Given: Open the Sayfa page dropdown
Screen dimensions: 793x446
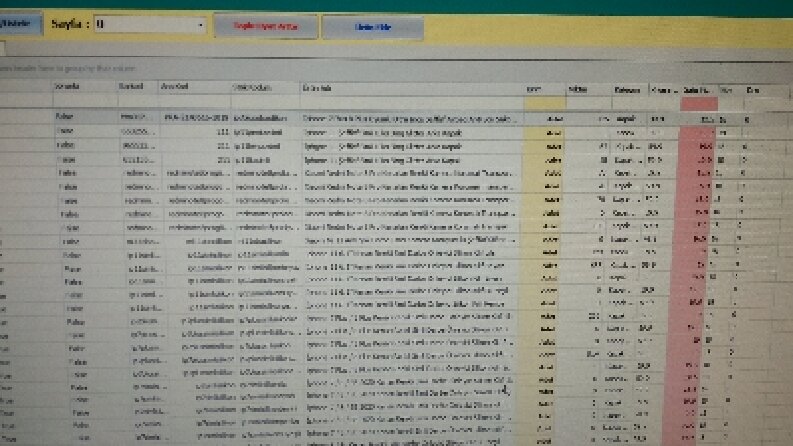Looking at the screenshot, I should [x=150, y=24].
